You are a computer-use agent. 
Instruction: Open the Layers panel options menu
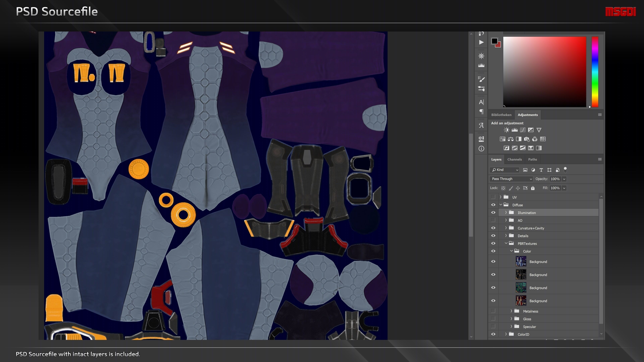click(600, 159)
